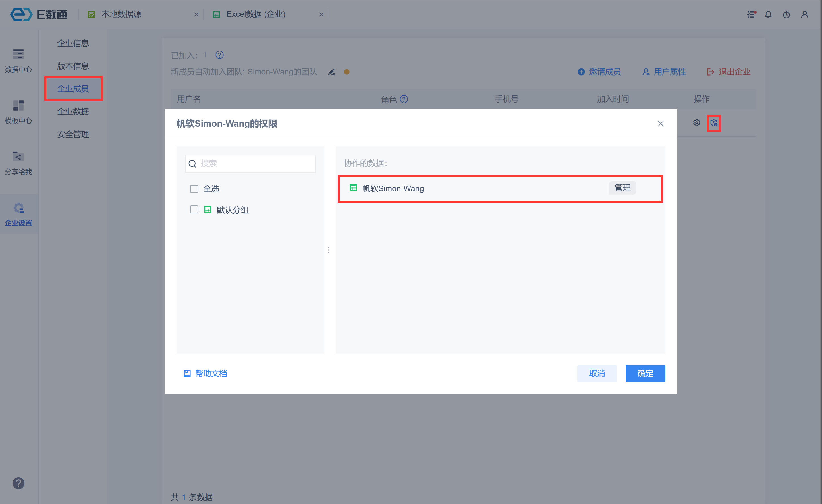The width and height of the screenshot is (822, 504).
Task: Click the edit team pencil icon
Action: tap(331, 72)
